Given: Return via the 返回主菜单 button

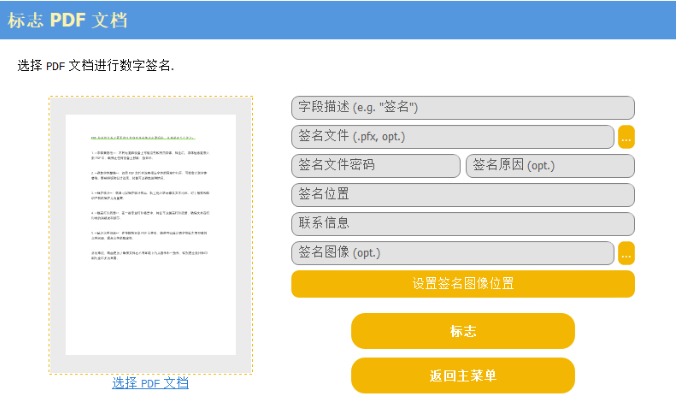Looking at the screenshot, I should (462, 376).
